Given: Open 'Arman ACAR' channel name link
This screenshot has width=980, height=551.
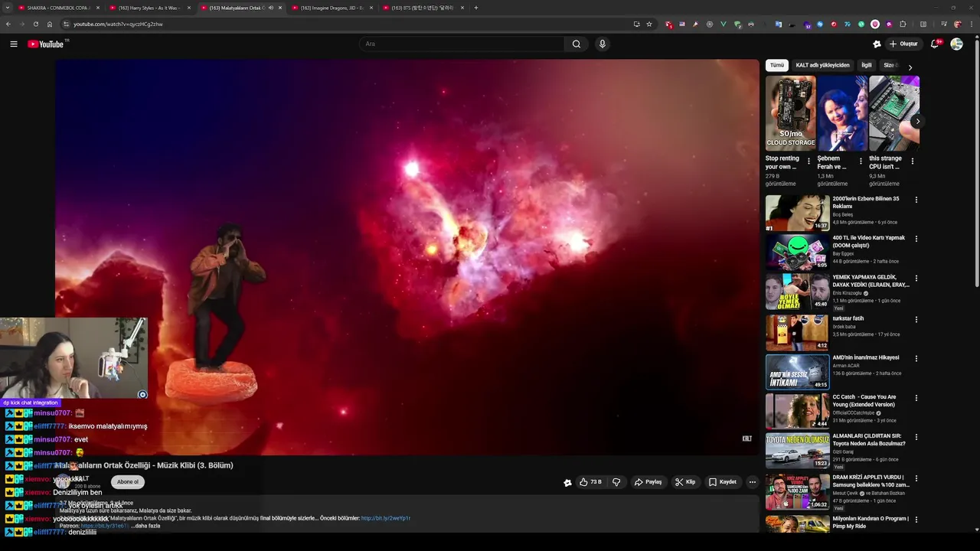Looking at the screenshot, I should click(x=846, y=365).
